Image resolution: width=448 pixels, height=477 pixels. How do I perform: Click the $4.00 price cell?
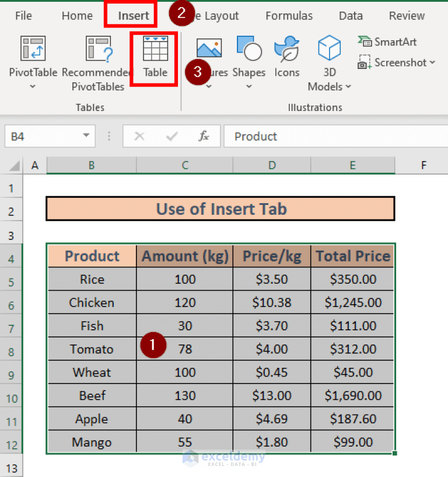coord(272,349)
